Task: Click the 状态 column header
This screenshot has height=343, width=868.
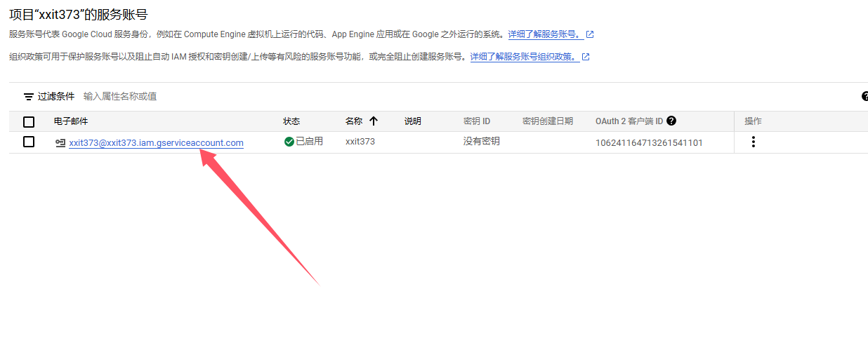Action: point(291,121)
